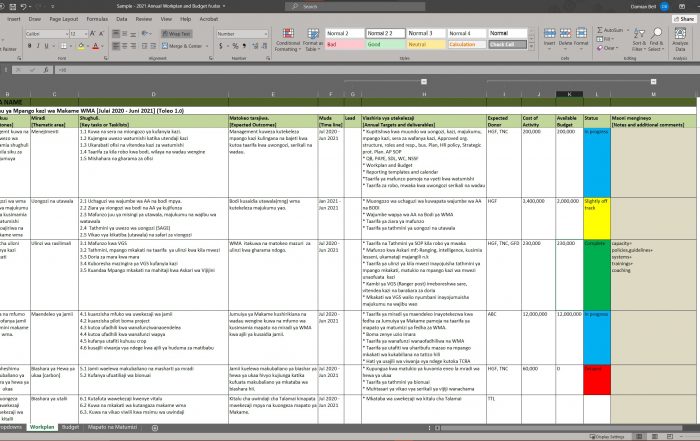Toggle Underline formatting
The height and width of the screenshot is (441, 700).
point(46,46)
